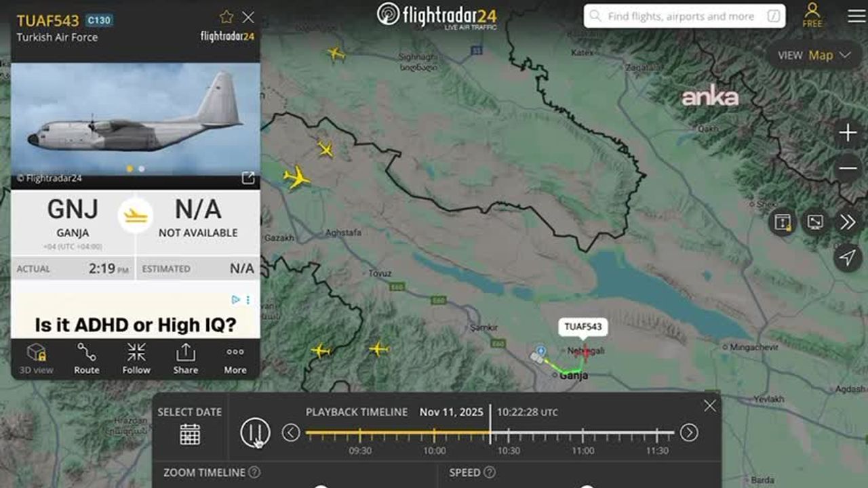Image resolution: width=868 pixels, height=488 pixels.
Task: Step playback timeline forward
Action: (x=689, y=432)
